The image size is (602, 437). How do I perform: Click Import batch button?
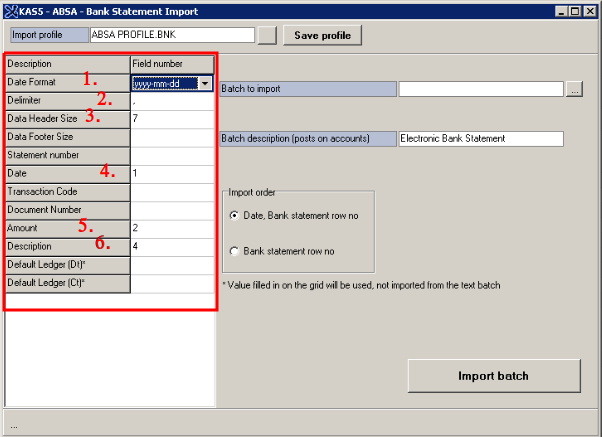[x=494, y=376]
